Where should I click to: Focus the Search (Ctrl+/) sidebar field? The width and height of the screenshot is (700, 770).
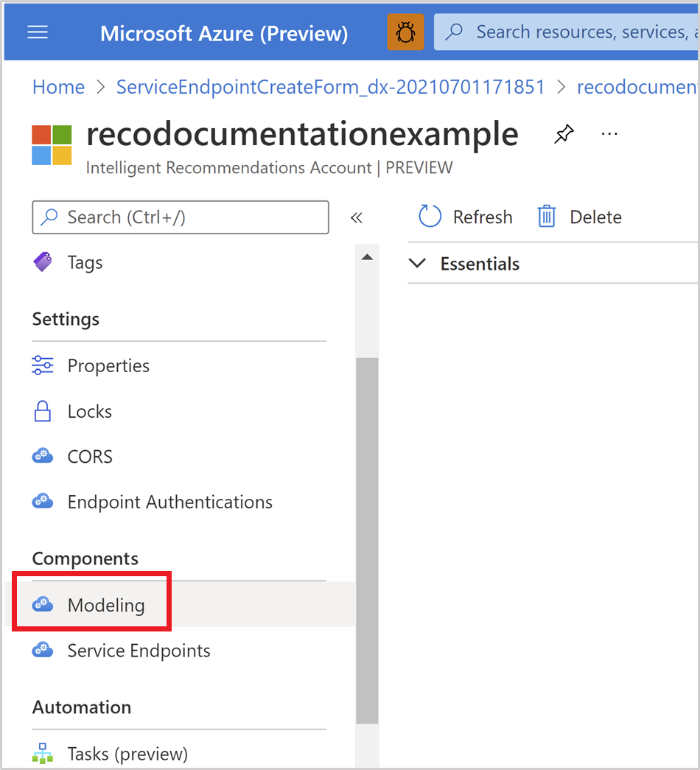pos(181,217)
